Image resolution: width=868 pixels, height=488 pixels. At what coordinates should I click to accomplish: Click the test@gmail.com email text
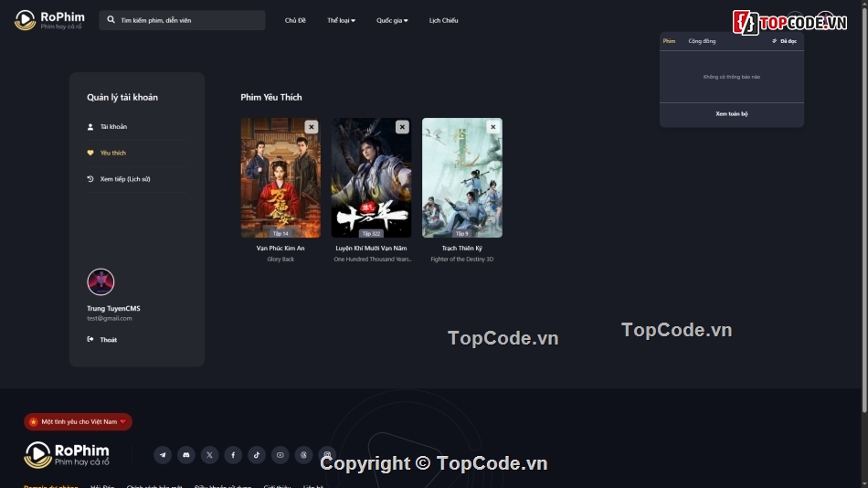[110, 319]
